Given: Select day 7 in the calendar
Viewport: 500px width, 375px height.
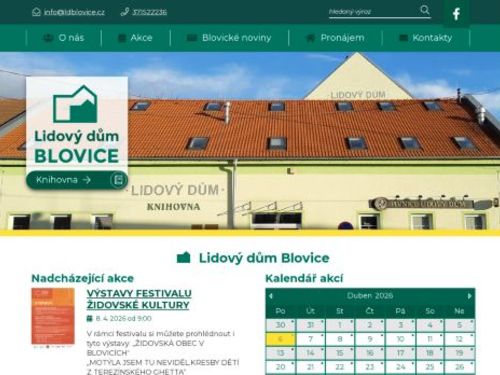Looking at the screenshot, I should click(310, 339).
